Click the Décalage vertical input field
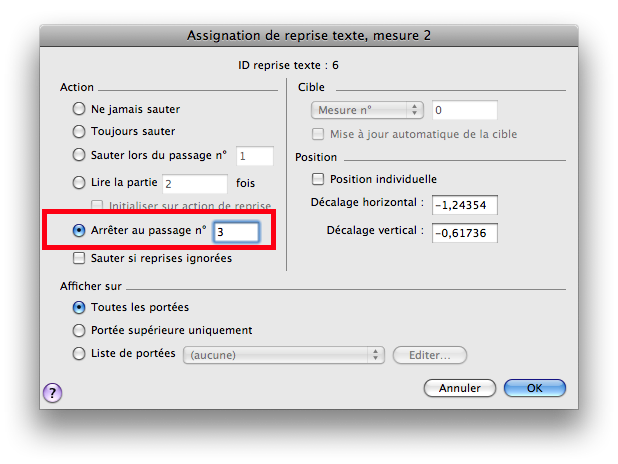 point(465,232)
